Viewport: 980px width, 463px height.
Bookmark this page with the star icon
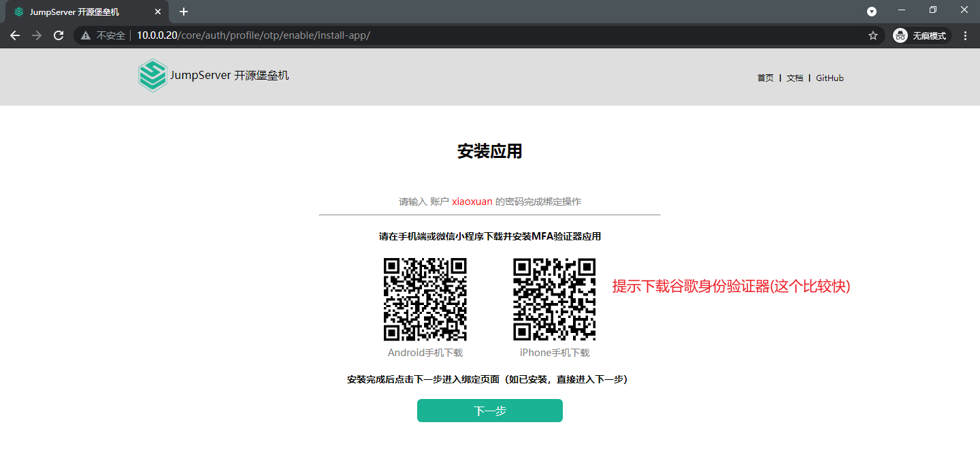click(x=873, y=35)
